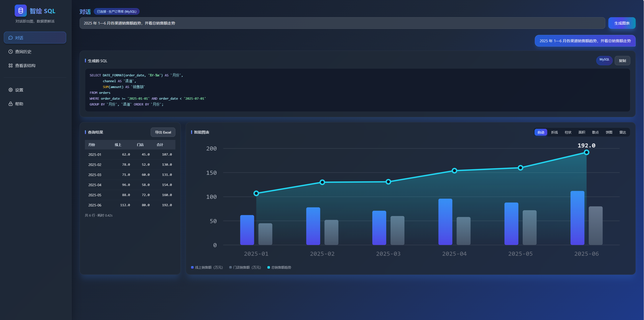This screenshot has height=320, width=644.
Task: Click the 共 6 行 · 耗时 0.42s status text
Action: pos(99,215)
